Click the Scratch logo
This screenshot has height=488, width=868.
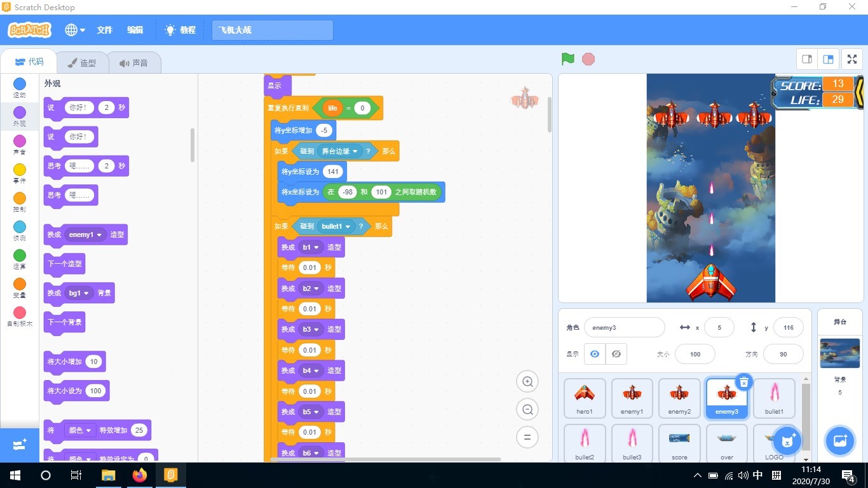point(29,30)
